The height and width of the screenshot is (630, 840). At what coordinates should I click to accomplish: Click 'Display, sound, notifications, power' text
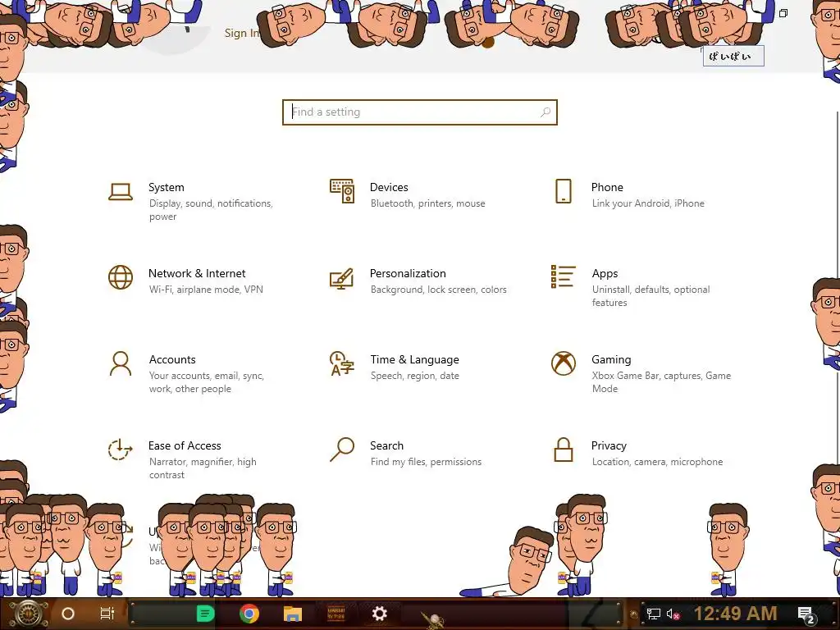211,210
